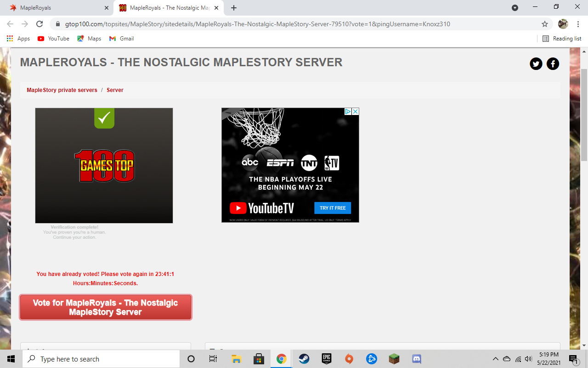
Task: Open Server breadcrumb link
Action: [x=115, y=90]
